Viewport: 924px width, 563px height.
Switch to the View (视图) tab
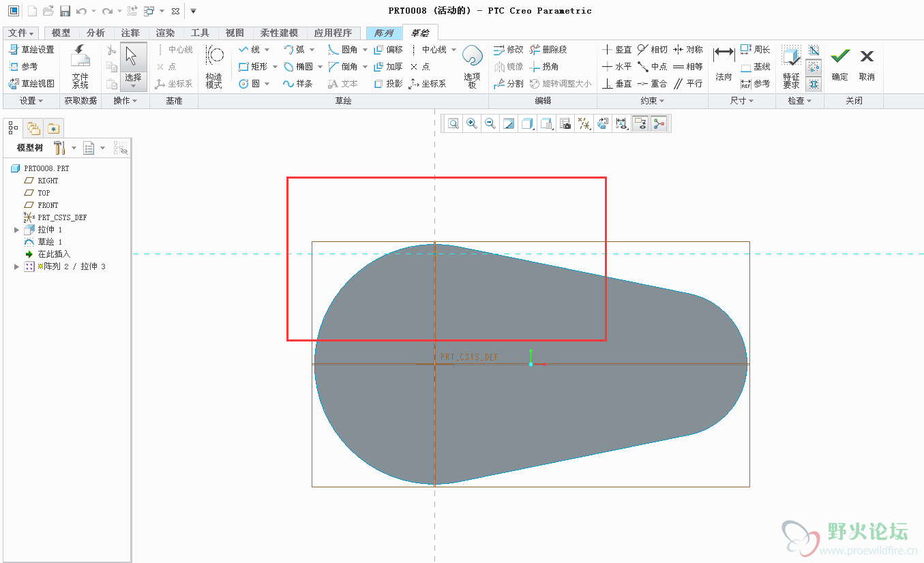[x=235, y=33]
